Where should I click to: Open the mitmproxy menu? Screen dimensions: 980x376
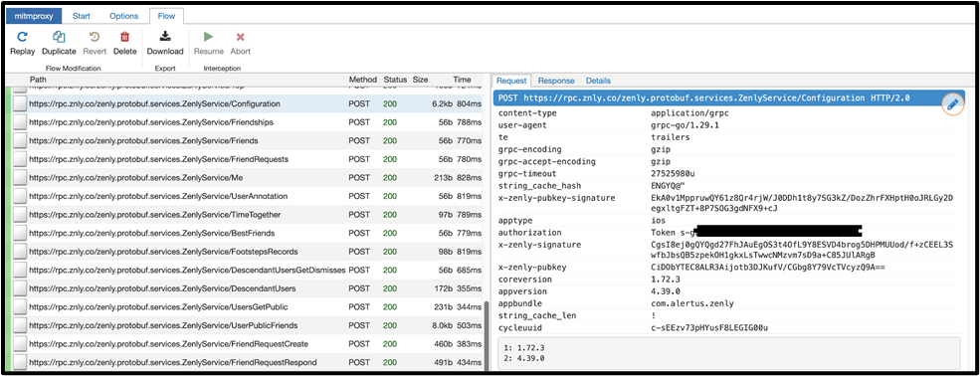[34, 16]
